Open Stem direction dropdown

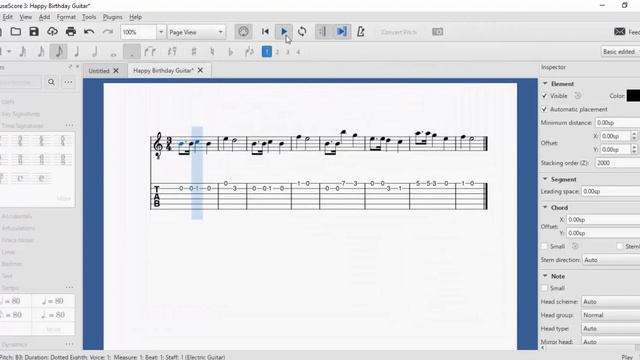pyautogui.click(x=611, y=260)
